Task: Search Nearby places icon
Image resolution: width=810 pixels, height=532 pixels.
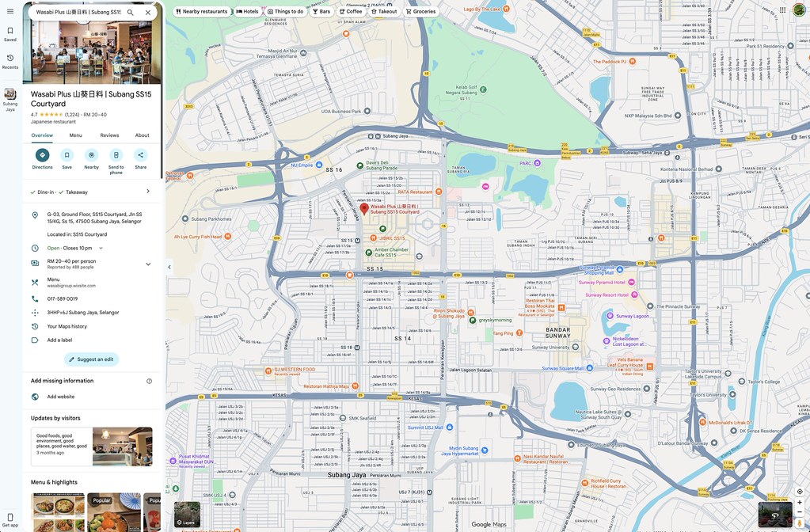Action: (91, 158)
